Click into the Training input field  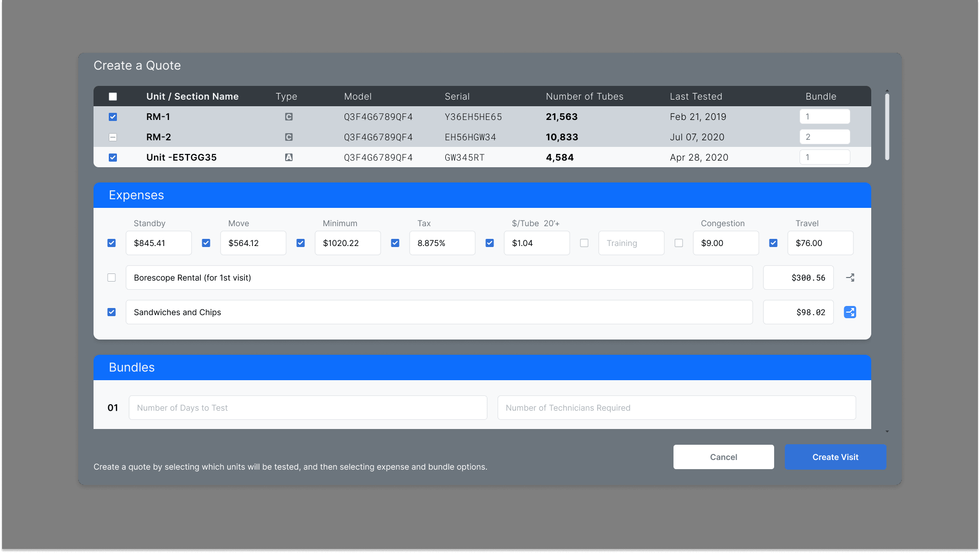[x=631, y=243]
